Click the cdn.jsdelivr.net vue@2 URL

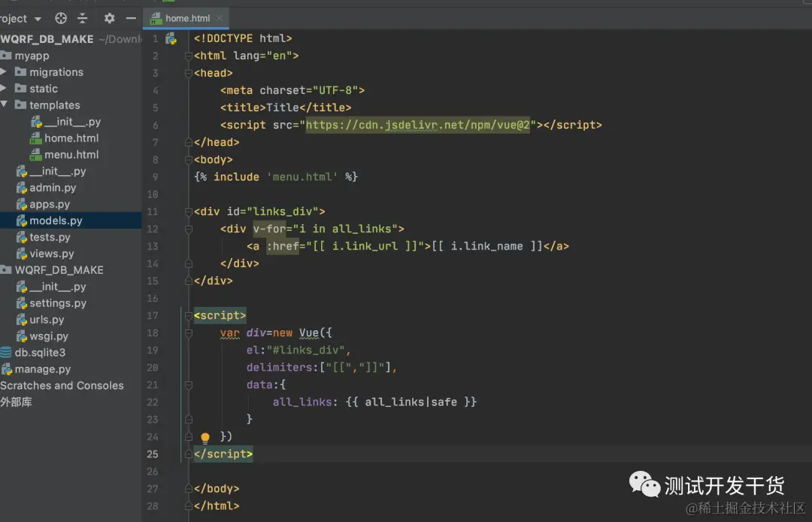tap(417, 125)
